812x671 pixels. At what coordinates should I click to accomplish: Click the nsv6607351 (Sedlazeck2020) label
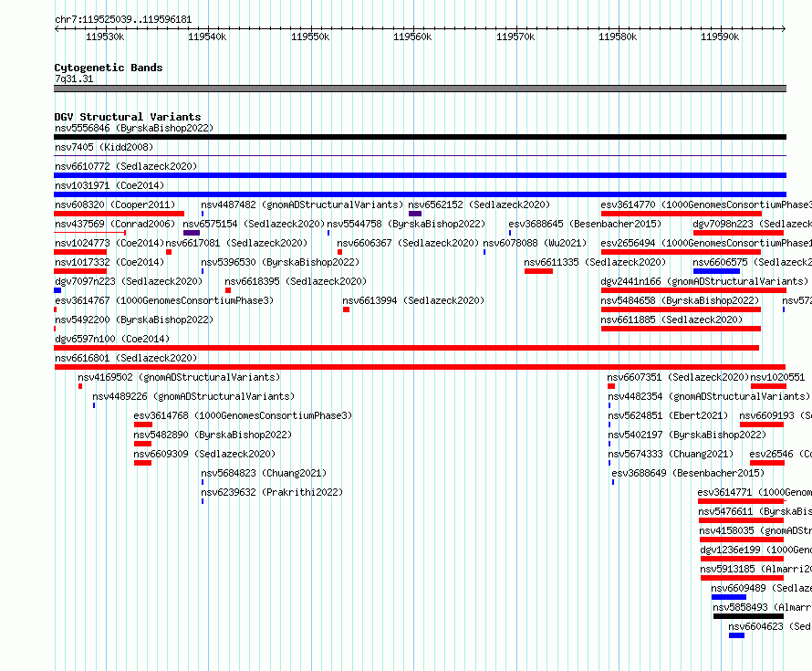click(x=678, y=377)
